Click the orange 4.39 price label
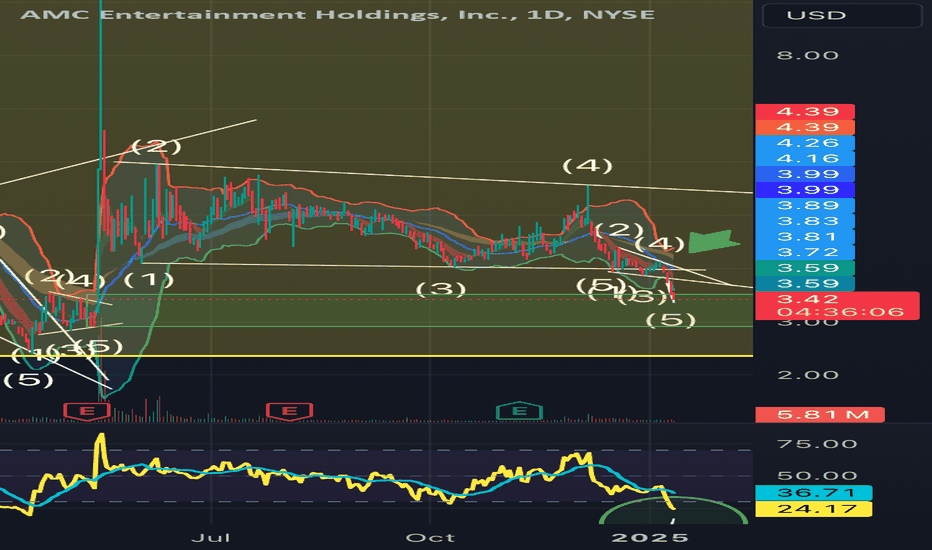The height and width of the screenshot is (550, 932). [x=805, y=127]
